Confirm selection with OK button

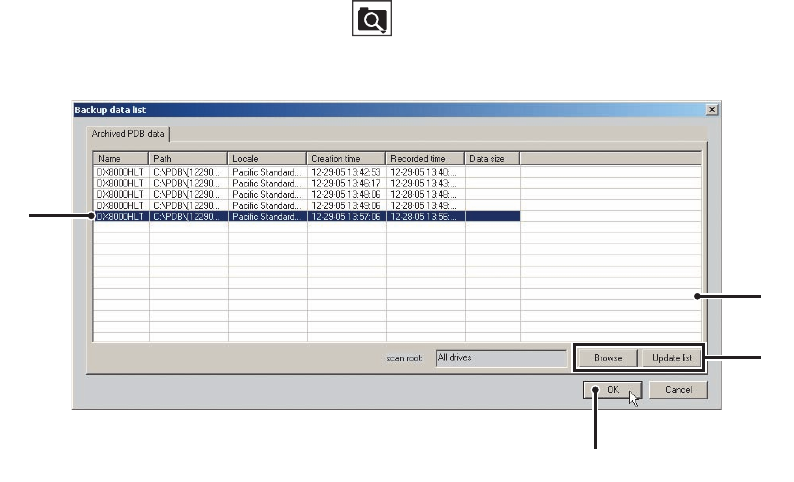coord(612,390)
